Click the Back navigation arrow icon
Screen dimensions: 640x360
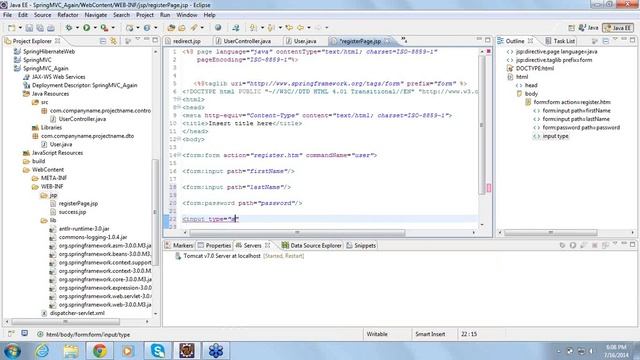(300, 28)
